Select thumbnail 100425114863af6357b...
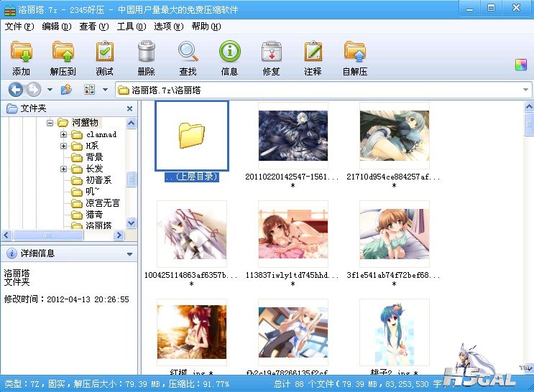This screenshot has height=392, width=534. [192, 234]
